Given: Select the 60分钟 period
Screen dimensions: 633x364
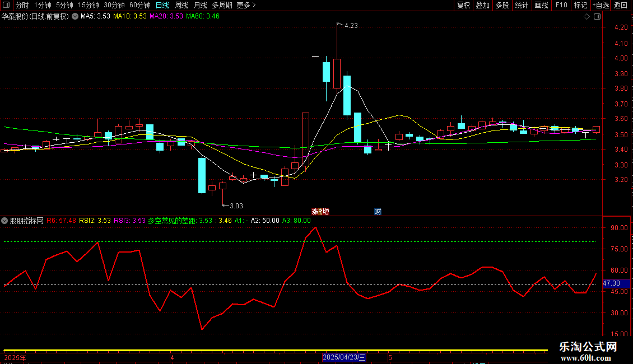Looking at the screenshot, I should pos(139,5).
